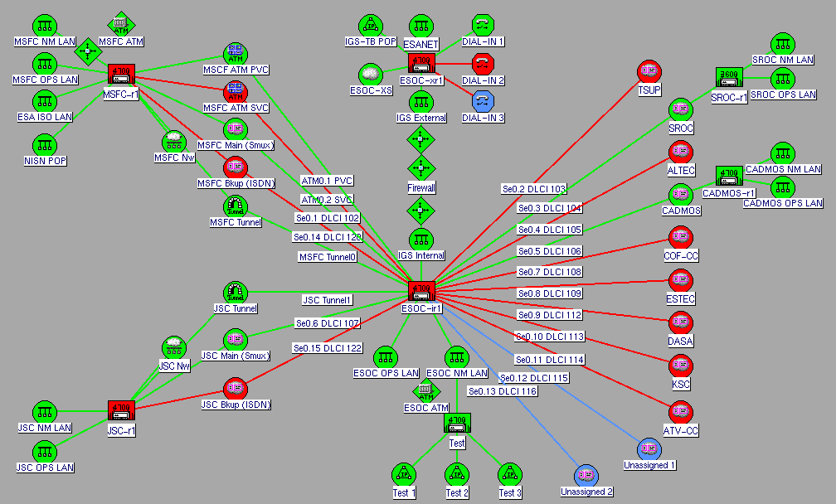Screen dimensions: 836x504
Task: Click the Test 3 IP node icon
Action: click(510, 474)
